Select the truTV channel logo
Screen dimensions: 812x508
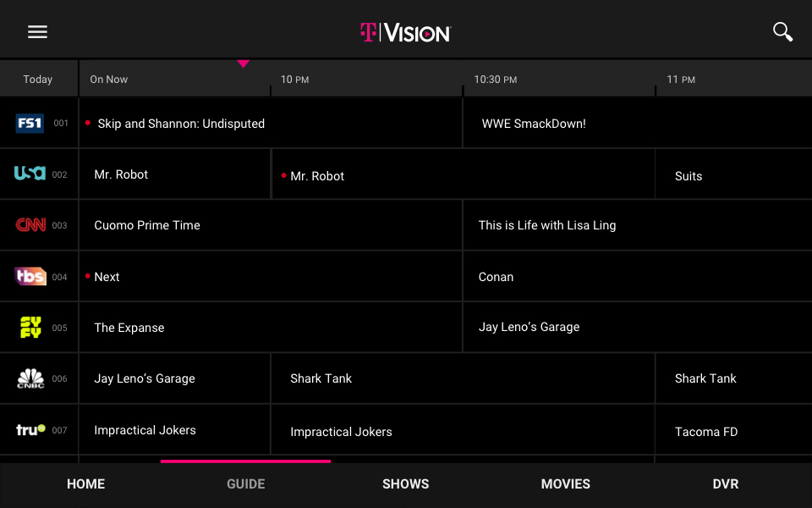point(30,430)
